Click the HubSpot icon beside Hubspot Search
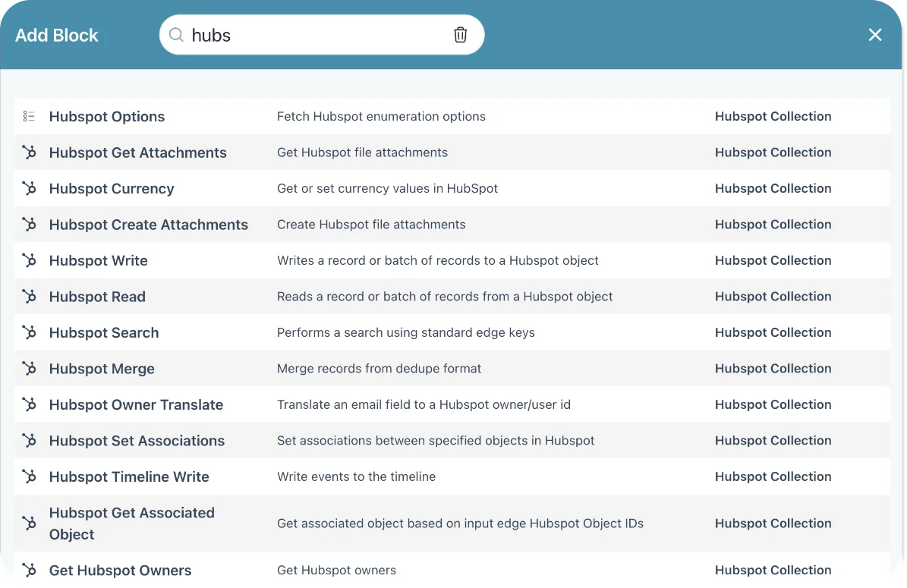This screenshot has height=588, width=907. pos(29,332)
